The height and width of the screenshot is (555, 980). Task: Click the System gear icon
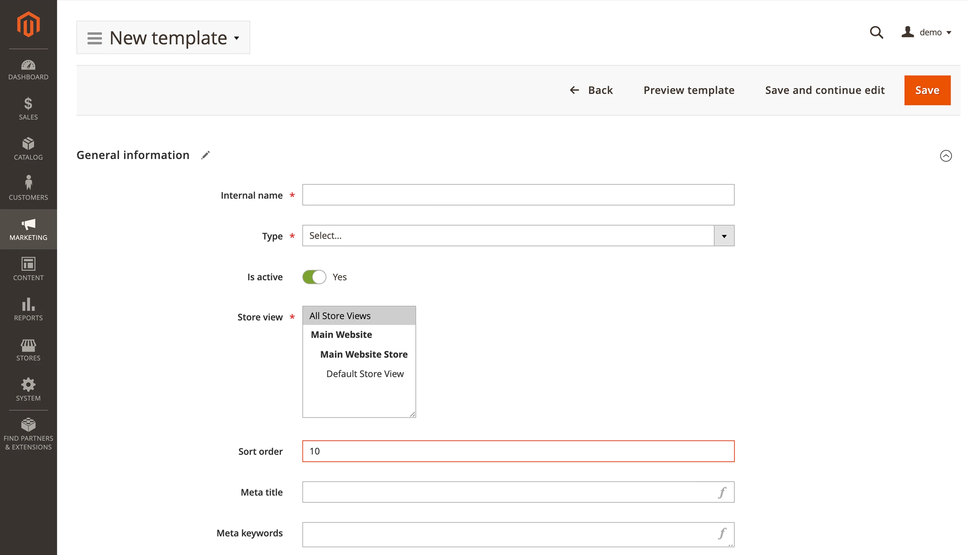click(x=28, y=389)
